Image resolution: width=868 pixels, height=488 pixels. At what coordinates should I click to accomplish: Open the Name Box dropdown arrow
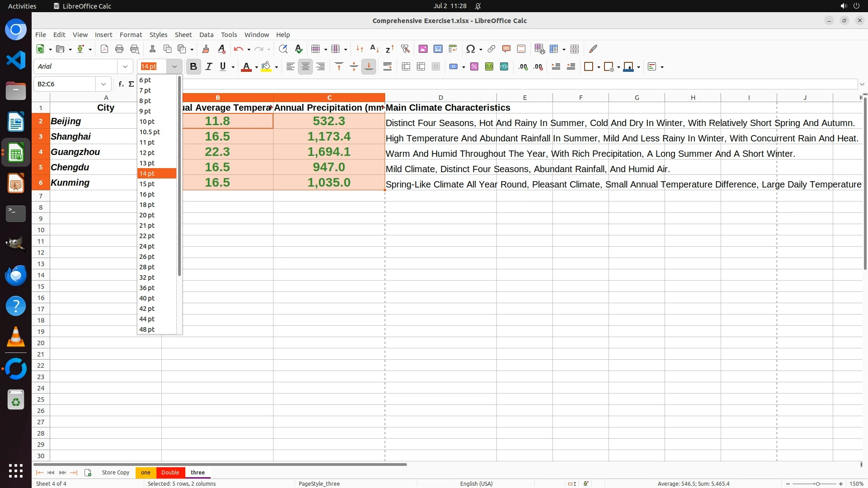click(104, 84)
